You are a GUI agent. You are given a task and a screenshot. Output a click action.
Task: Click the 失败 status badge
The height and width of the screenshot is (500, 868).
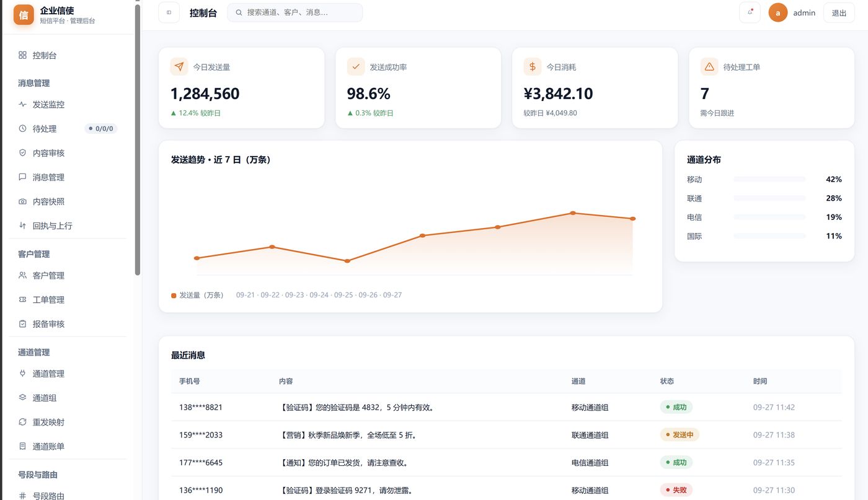tap(676, 490)
